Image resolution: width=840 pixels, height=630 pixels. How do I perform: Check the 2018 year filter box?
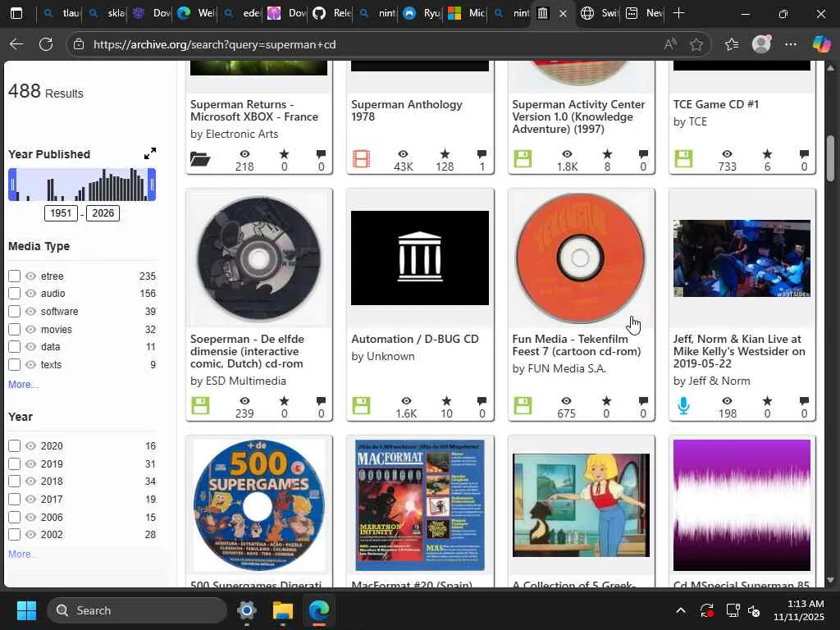point(15,481)
